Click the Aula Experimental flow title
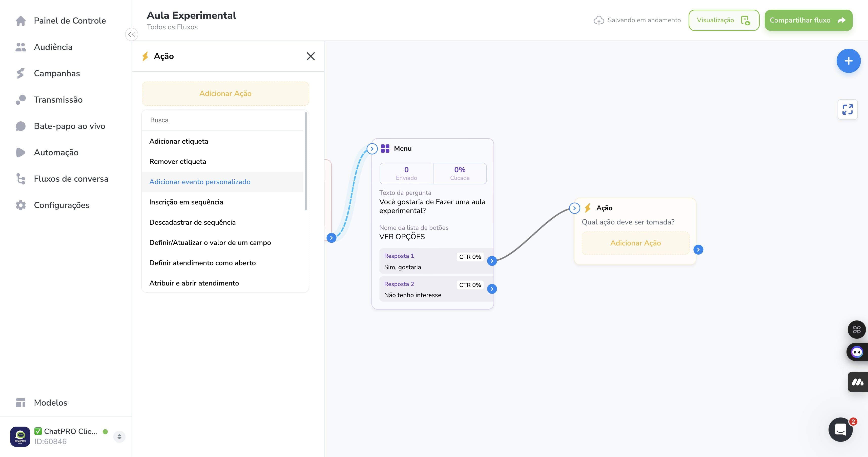The height and width of the screenshot is (457, 868). click(191, 15)
